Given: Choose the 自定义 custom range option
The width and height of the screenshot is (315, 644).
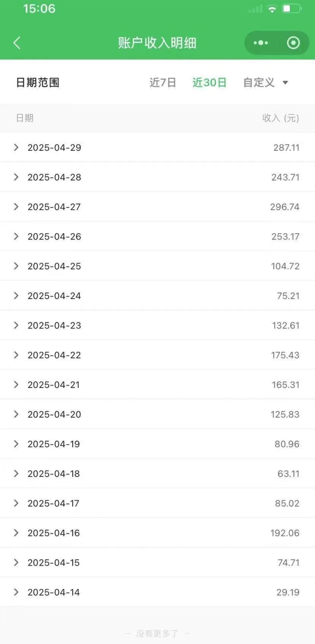Looking at the screenshot, I should tap(259, 82).
